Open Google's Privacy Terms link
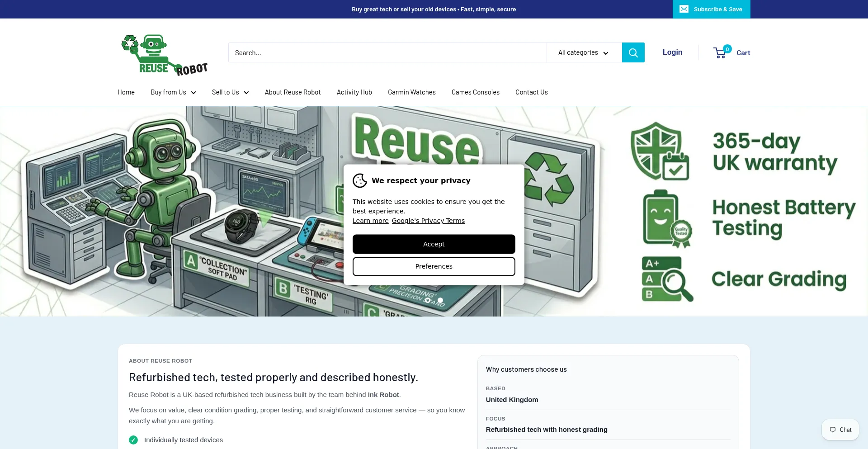Viewport: 868px width, 449px height. tap(428, 221)
